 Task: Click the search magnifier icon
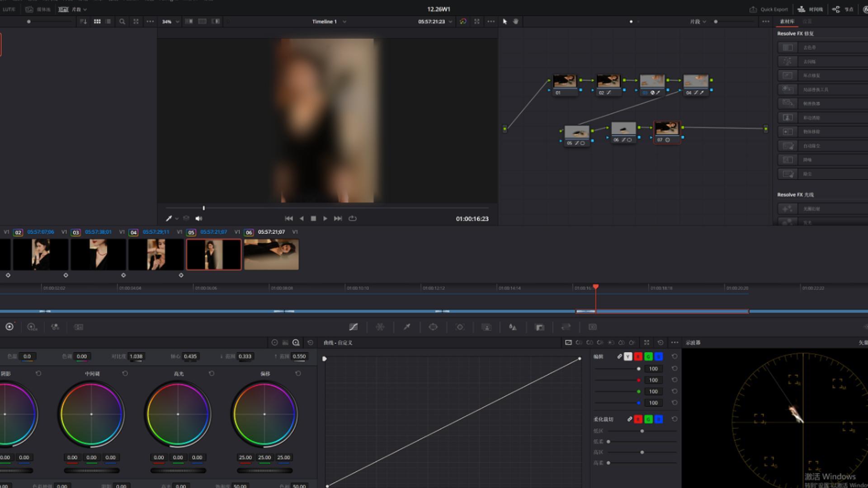122,21
